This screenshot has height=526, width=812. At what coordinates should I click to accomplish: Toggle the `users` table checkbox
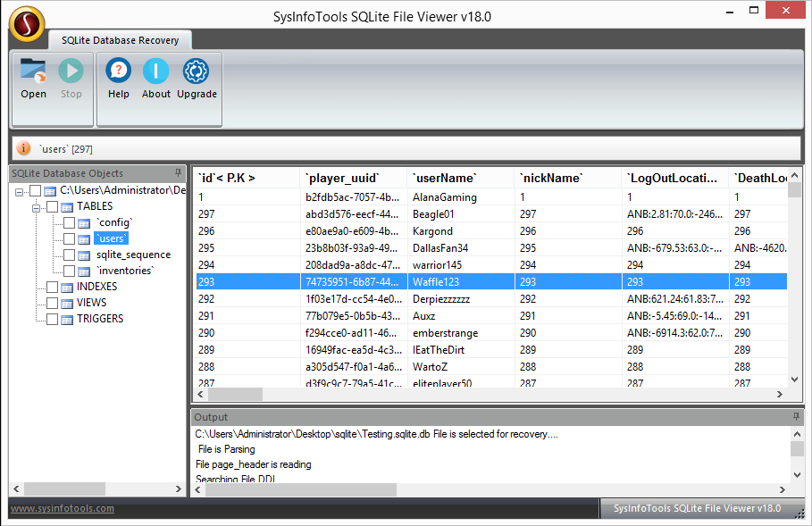(69, 238)
